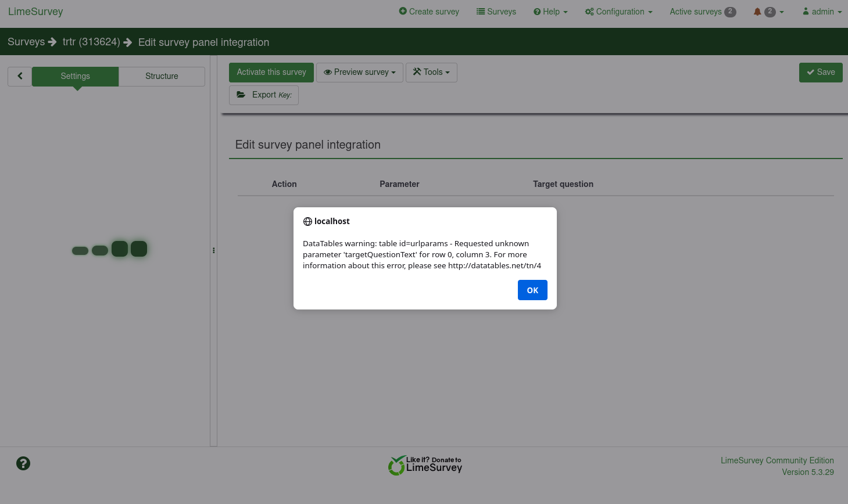The width and height of the screenshot is (848, 504).
Task: Open Active surveys link
Action: coord(703,12)
